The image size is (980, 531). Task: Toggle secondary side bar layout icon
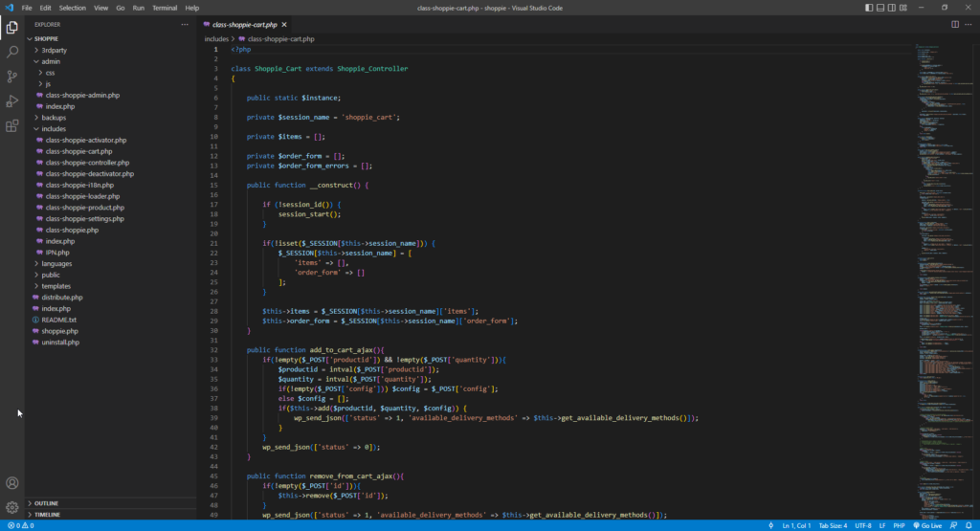tap(891, 8)
